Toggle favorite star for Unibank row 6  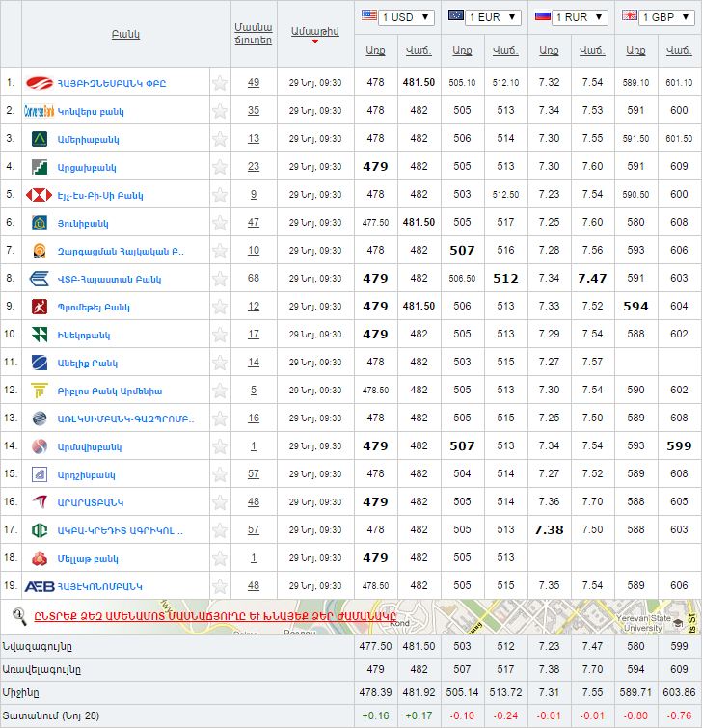(220, 223)
